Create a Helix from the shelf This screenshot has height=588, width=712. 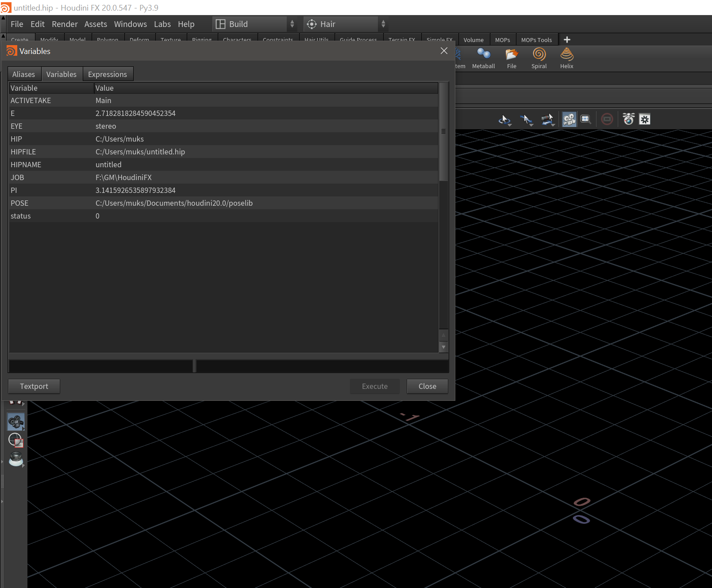pyautogui.click(x=566, y=58)
